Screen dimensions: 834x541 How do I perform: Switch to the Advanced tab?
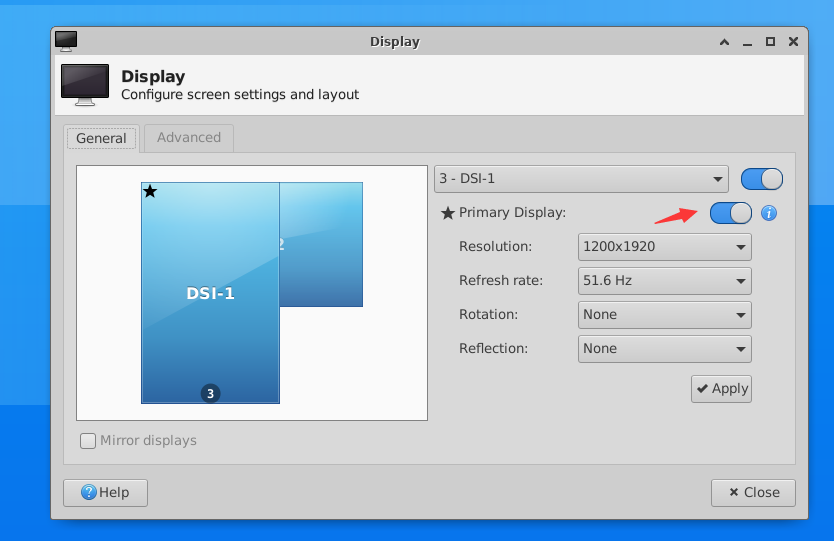pyautogui.click(x=189, y=138)
